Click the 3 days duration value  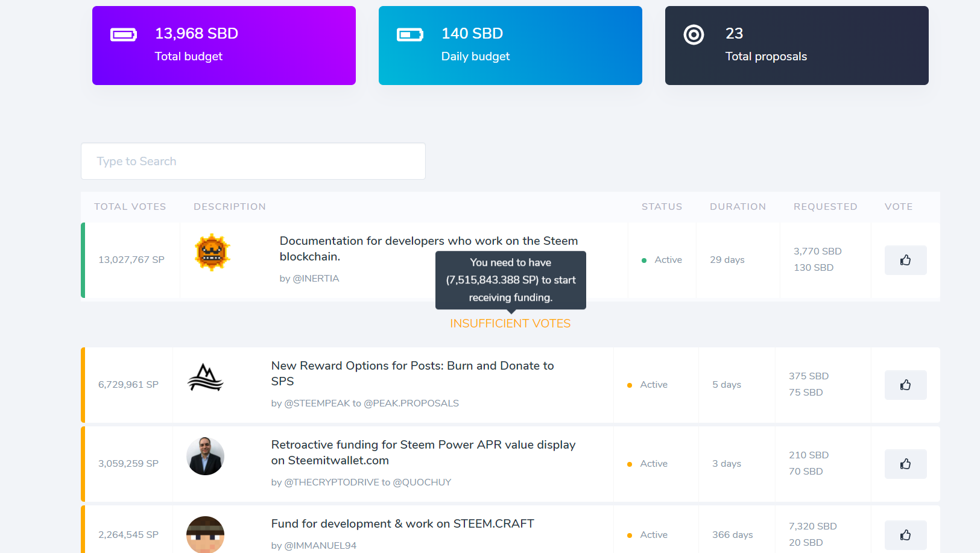pos(727,464)
